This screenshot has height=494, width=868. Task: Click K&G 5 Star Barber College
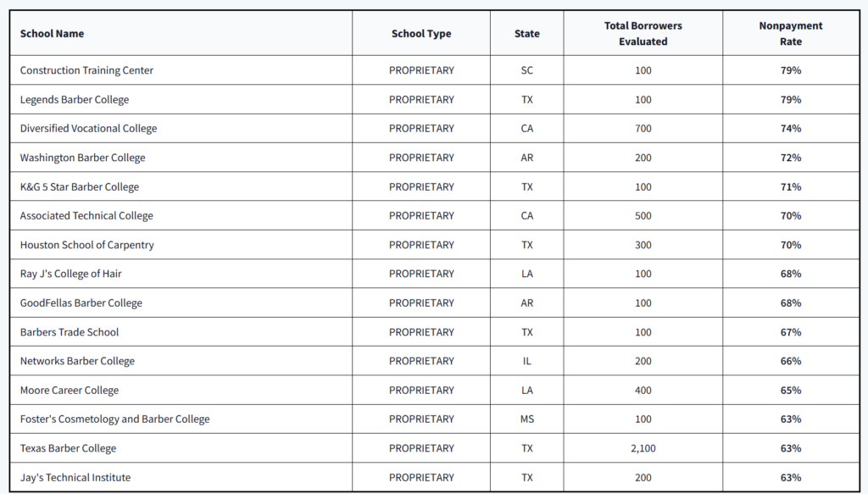pos(80,187)
